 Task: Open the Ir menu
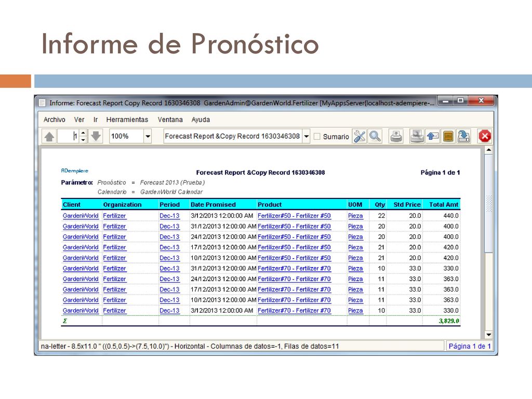(96, 119)
